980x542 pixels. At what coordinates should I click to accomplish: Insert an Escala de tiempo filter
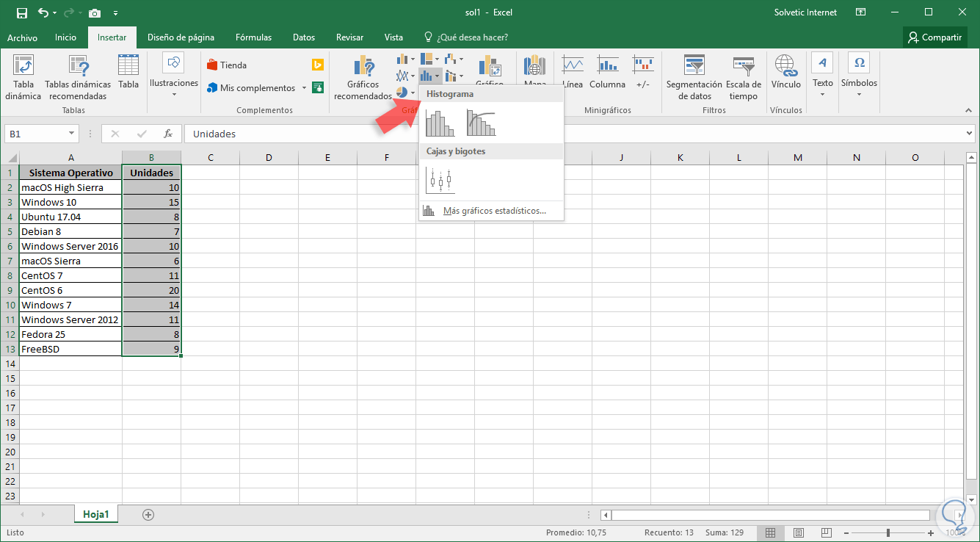744,78
